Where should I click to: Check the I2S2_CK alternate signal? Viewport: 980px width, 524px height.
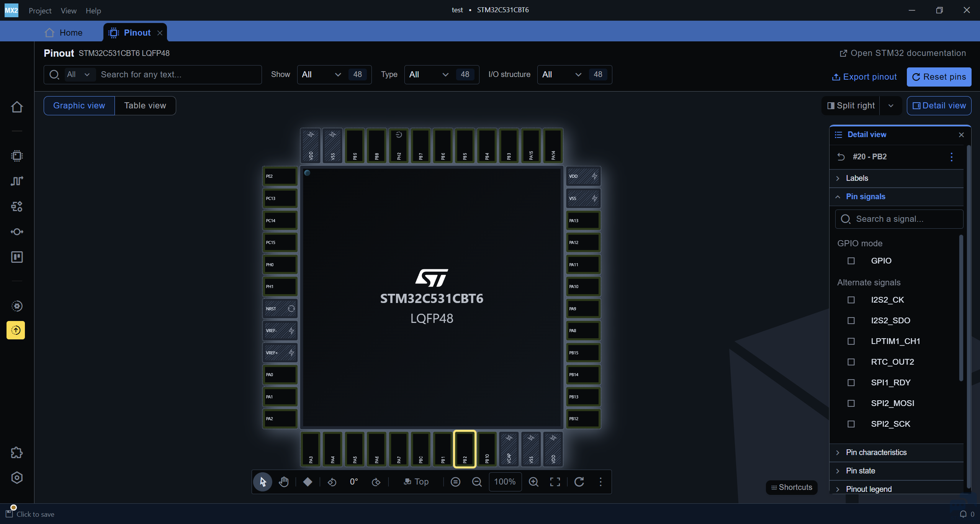(x=851, y=300)
